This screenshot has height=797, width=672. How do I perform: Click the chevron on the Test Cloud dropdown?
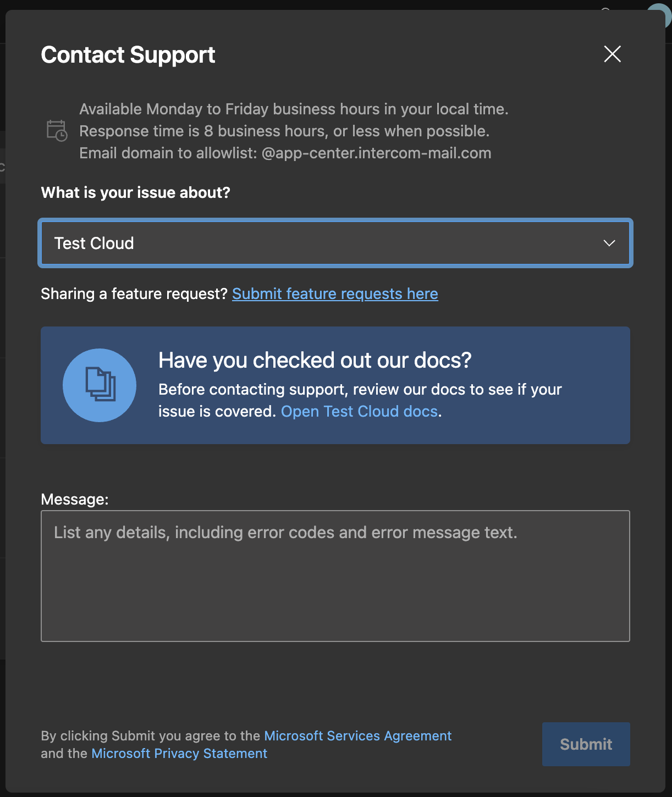[608, 243]
